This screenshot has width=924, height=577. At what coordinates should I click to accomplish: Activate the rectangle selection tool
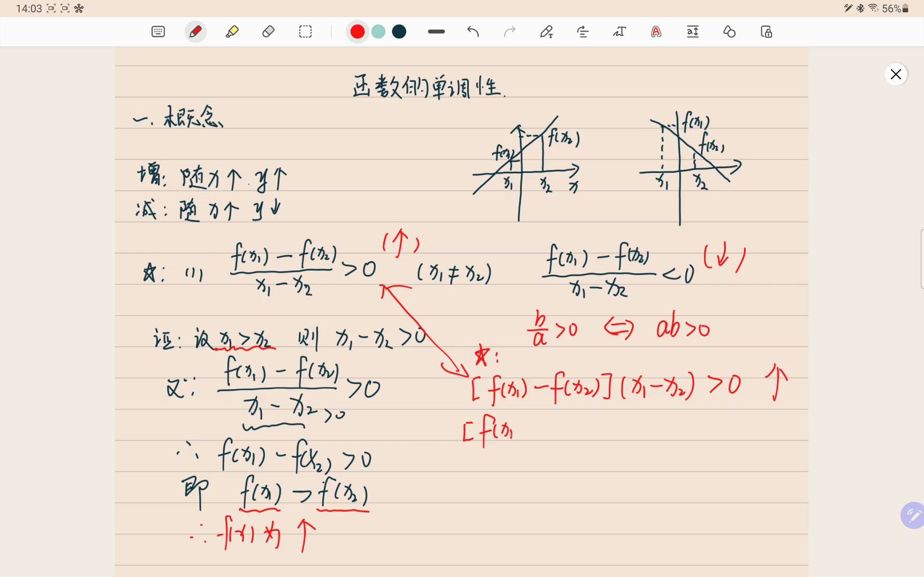point(305,32)
